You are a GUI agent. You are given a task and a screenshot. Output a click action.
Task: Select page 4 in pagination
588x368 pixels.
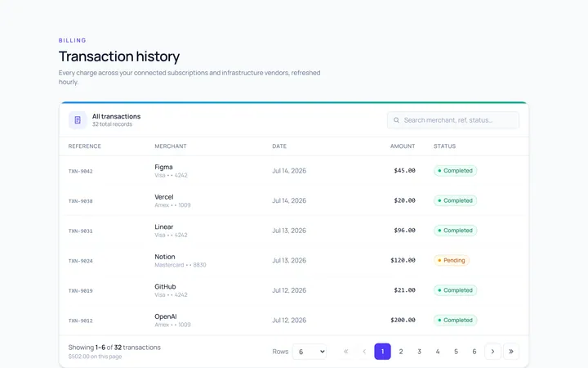[x=438, y=352]
